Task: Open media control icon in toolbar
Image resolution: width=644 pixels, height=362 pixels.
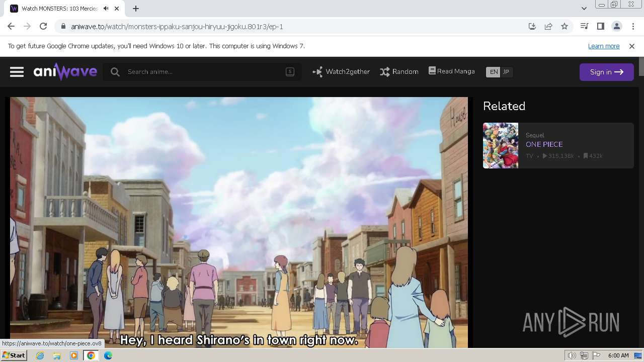Action: click(x=585, y=26)
